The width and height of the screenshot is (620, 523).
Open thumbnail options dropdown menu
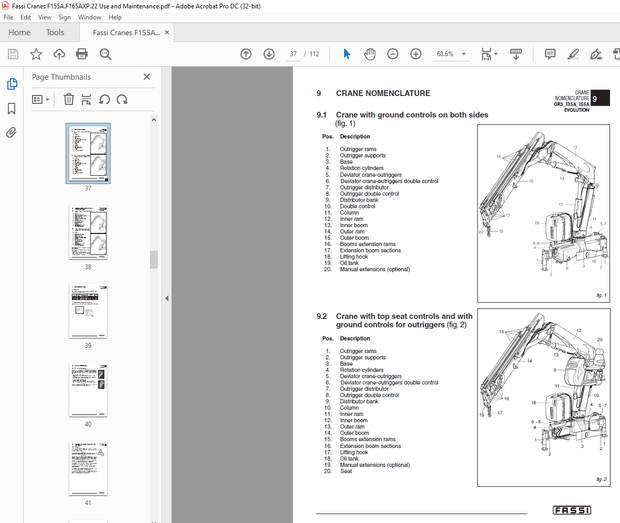click(41, 99)
